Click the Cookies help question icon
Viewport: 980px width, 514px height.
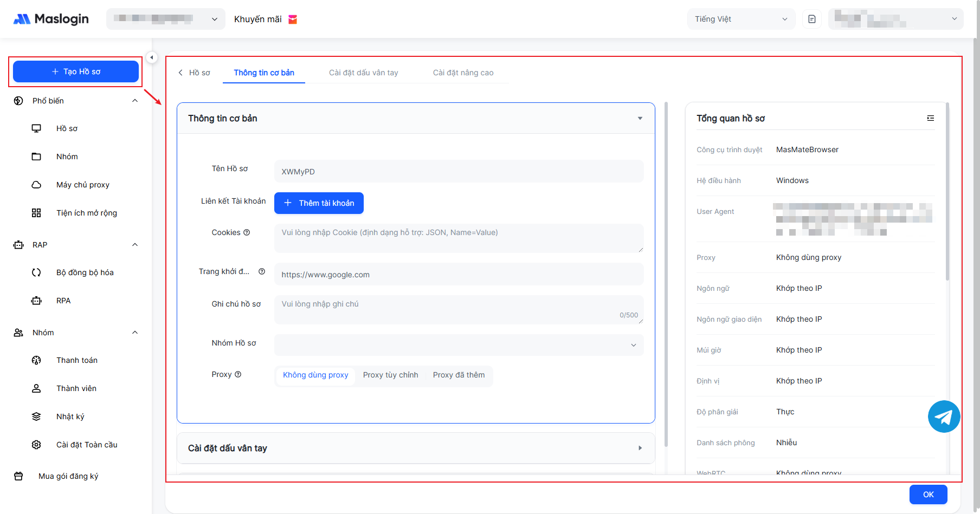pyautogui.click(x=247, y=232)
